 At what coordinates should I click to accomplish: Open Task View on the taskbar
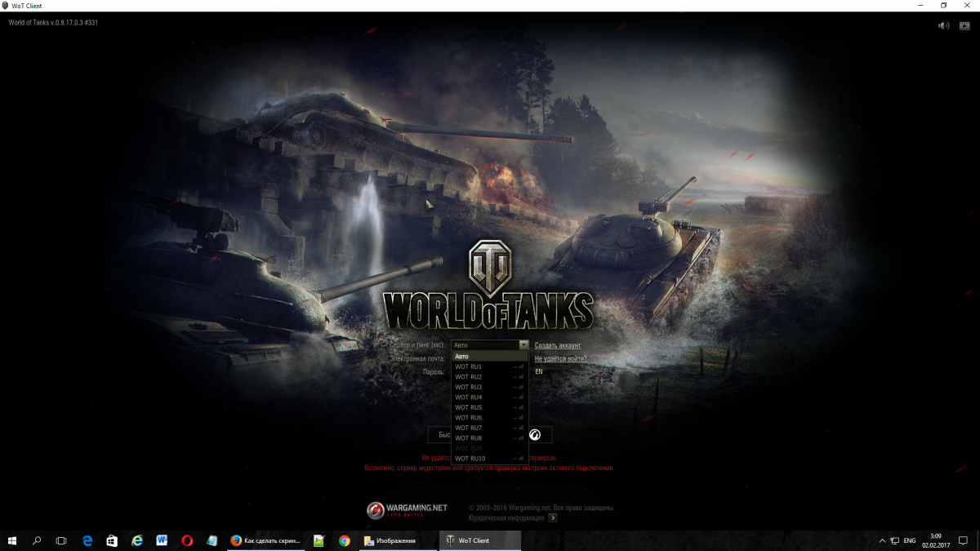click(61, 540)
